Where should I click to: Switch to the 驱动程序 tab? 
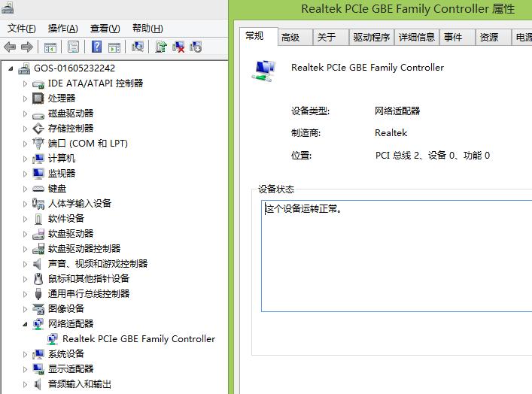click(x=371, y=38)
